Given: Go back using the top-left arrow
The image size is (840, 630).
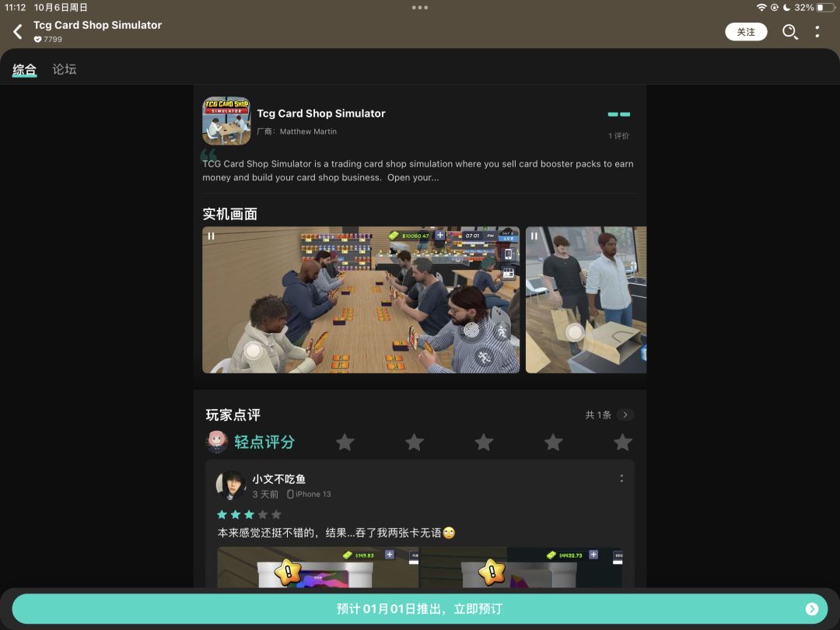Looking at the screenshot, I should click(18, 32).
